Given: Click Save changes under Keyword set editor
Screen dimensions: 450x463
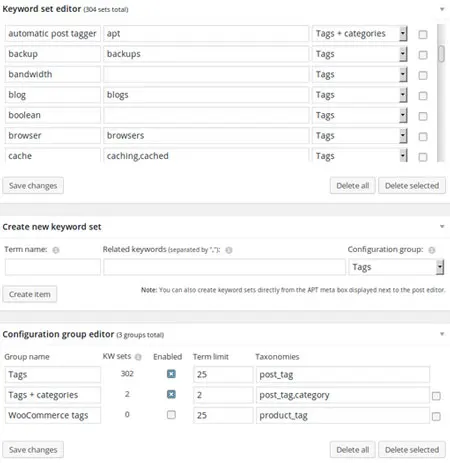Looking at the screenshot, I should coord(33,185).
